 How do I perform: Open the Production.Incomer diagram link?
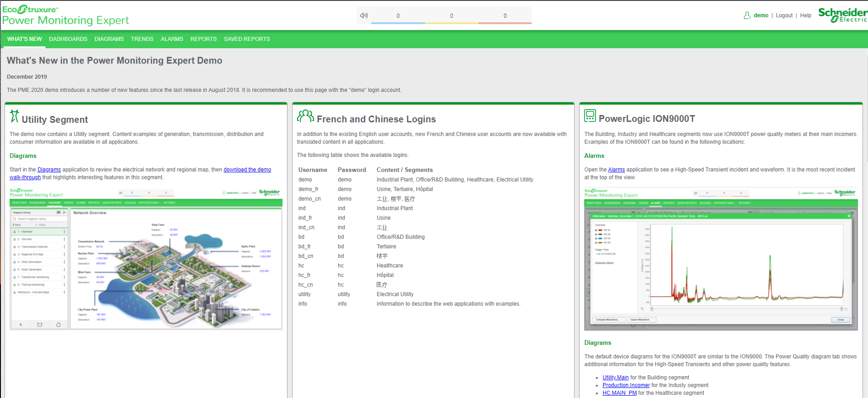click(x=626, y=385)
